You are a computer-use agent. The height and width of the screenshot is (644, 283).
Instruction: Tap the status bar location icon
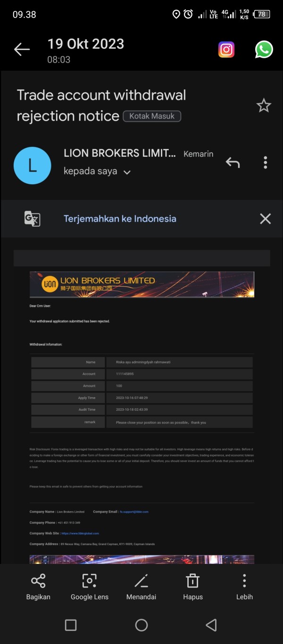click(x=176, y=14)
